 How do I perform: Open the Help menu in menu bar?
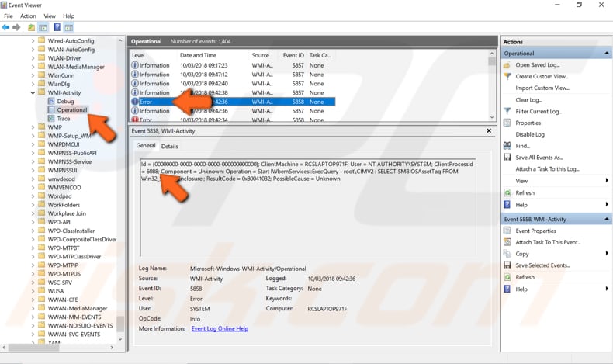[x=69, y=16]
